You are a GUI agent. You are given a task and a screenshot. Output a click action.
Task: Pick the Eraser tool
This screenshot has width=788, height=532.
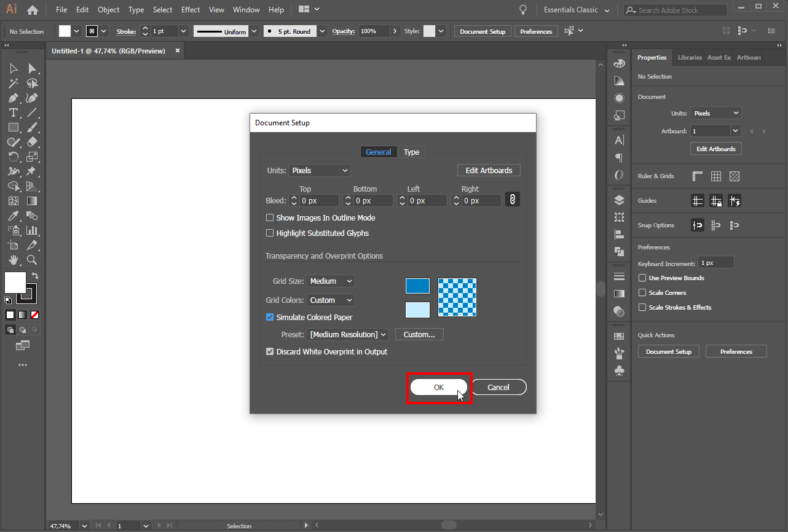click(31, 142)
